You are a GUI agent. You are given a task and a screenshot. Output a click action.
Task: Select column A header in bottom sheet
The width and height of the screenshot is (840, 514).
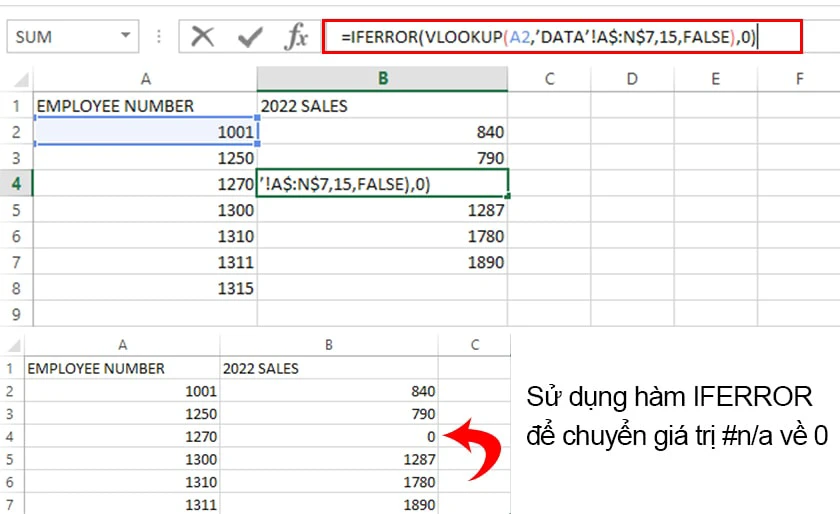122,345
